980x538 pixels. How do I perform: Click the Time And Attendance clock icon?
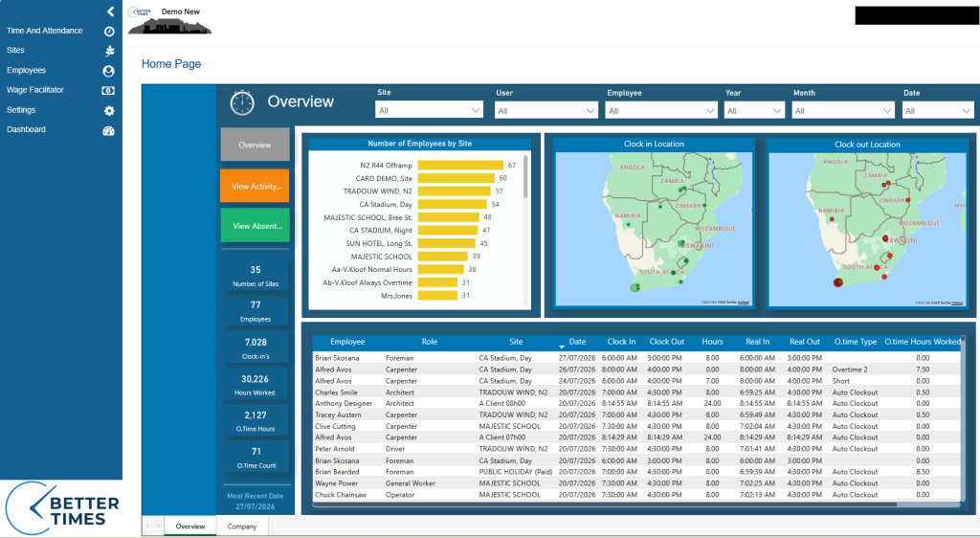[x=109, y=32]
